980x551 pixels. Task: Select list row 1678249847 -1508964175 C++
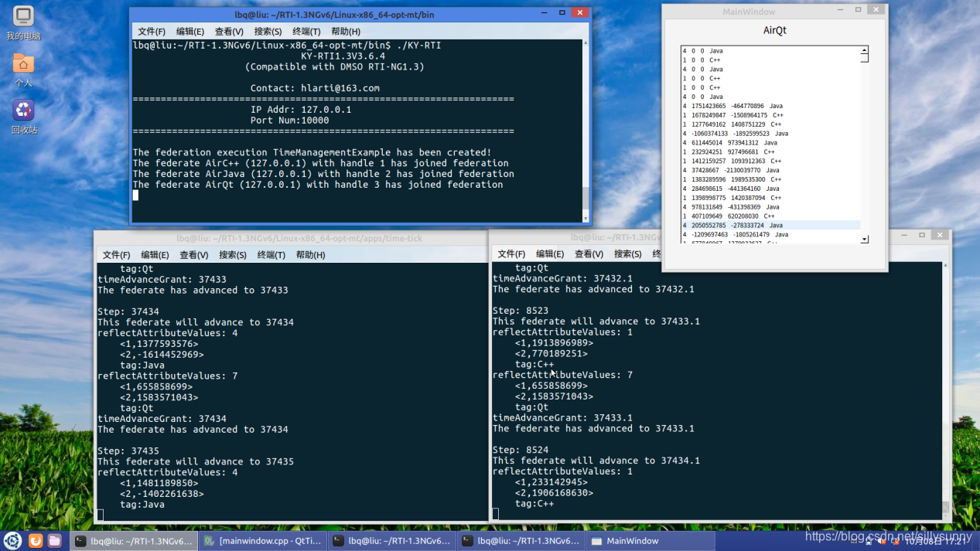click(x=770, y=115)
